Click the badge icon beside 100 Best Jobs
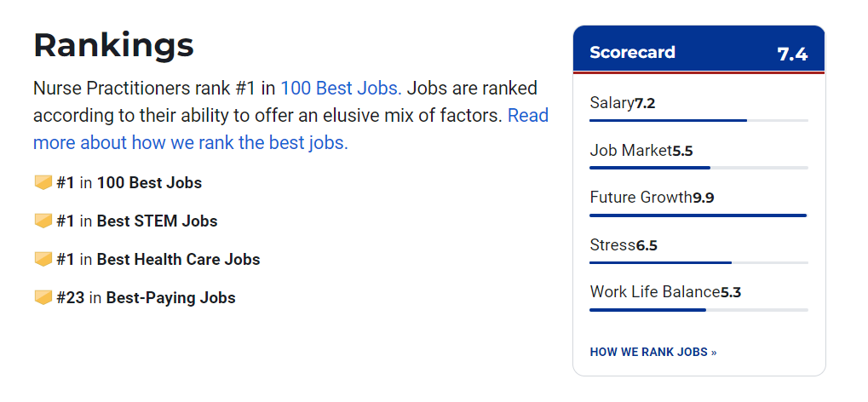The width and height of the screenshot is (868, 402). (x=43, y=182)
